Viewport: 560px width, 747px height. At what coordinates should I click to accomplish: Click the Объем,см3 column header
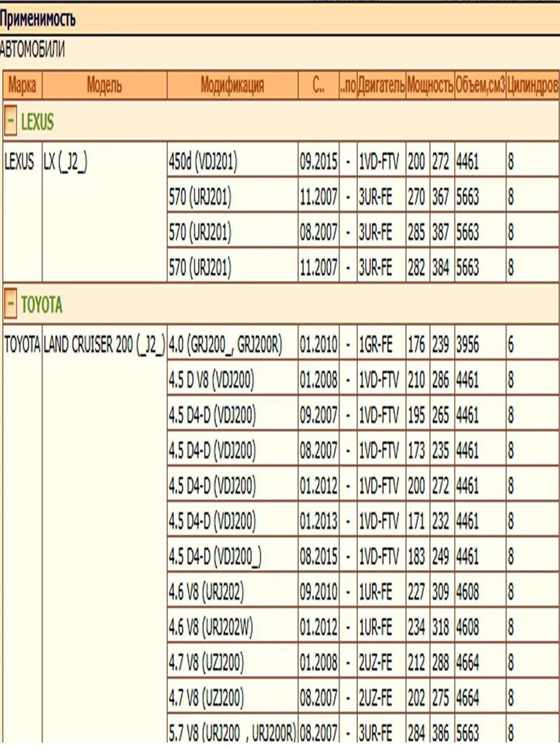[x=480, y=86]
